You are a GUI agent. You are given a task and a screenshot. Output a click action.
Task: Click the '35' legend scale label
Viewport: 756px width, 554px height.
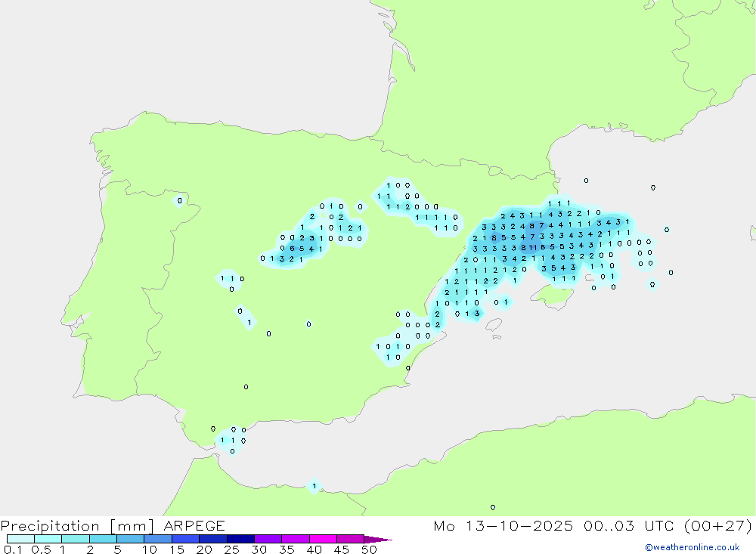pyautogui.click(x=287, y=549)
